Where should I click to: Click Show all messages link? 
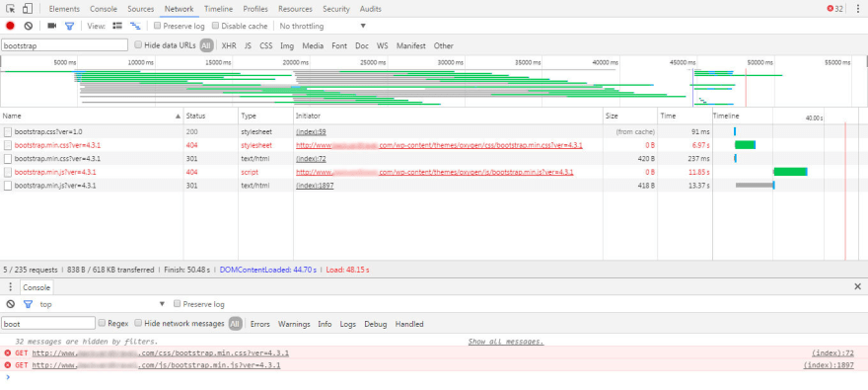coord(506,342)
